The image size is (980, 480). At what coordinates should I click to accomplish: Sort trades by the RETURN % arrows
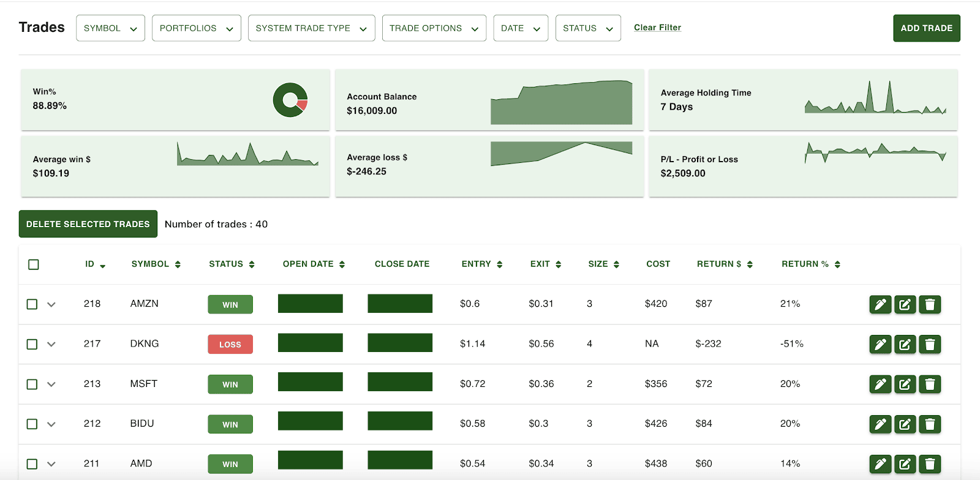pos(837,264)
